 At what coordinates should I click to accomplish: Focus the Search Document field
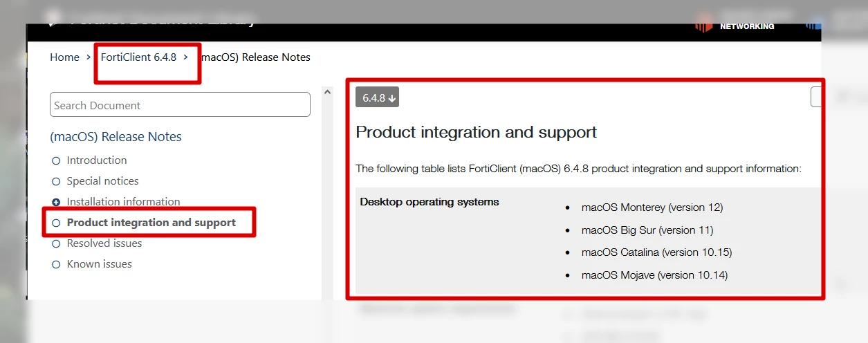pos(180,105)
